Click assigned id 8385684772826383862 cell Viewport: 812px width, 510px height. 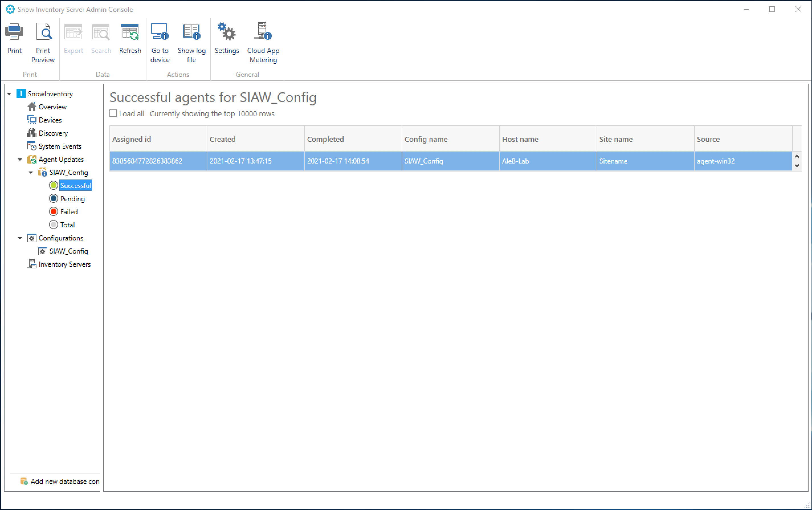click(x=158, y=161)
